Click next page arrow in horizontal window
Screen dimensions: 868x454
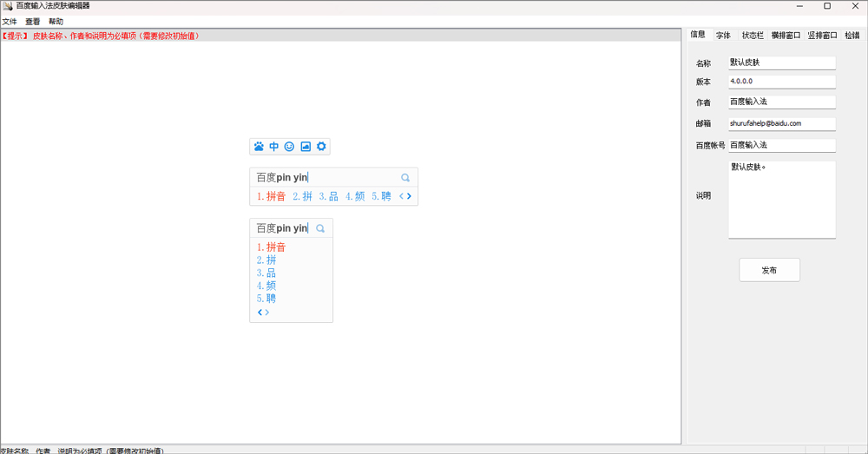pos(409,196)
